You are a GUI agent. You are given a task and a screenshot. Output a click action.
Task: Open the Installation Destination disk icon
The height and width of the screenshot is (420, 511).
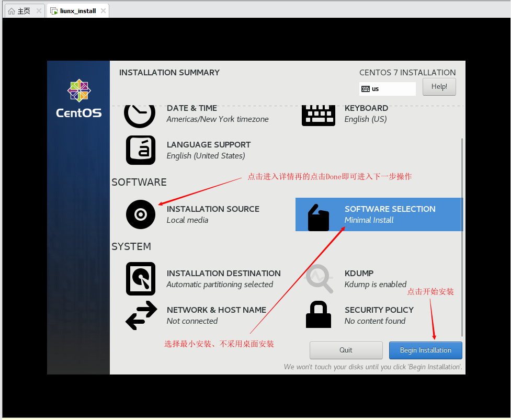click(141, 279)
